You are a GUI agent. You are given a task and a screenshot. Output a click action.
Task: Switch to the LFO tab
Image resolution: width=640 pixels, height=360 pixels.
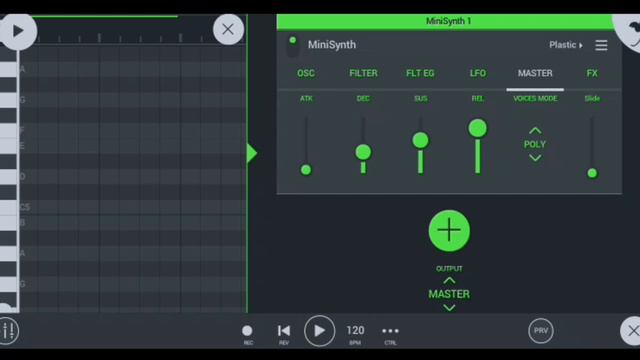coord(478,73)
